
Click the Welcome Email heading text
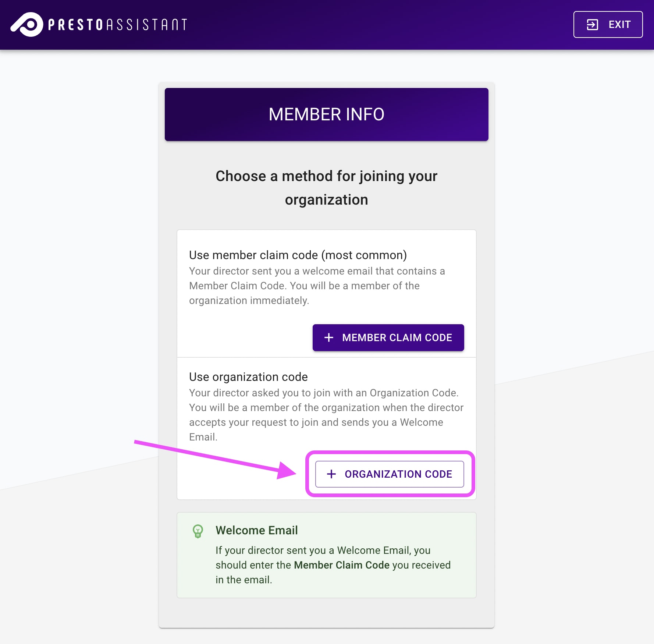coord(256,530)
